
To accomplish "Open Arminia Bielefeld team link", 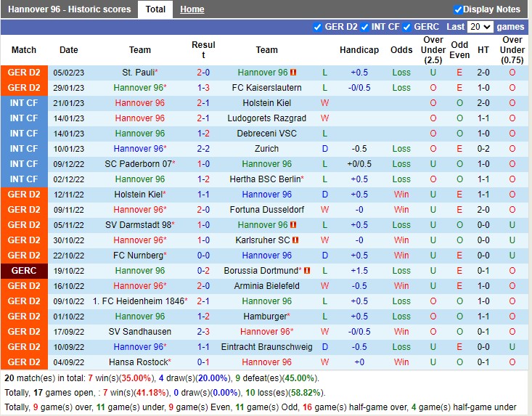I will (x=266, y=286).
